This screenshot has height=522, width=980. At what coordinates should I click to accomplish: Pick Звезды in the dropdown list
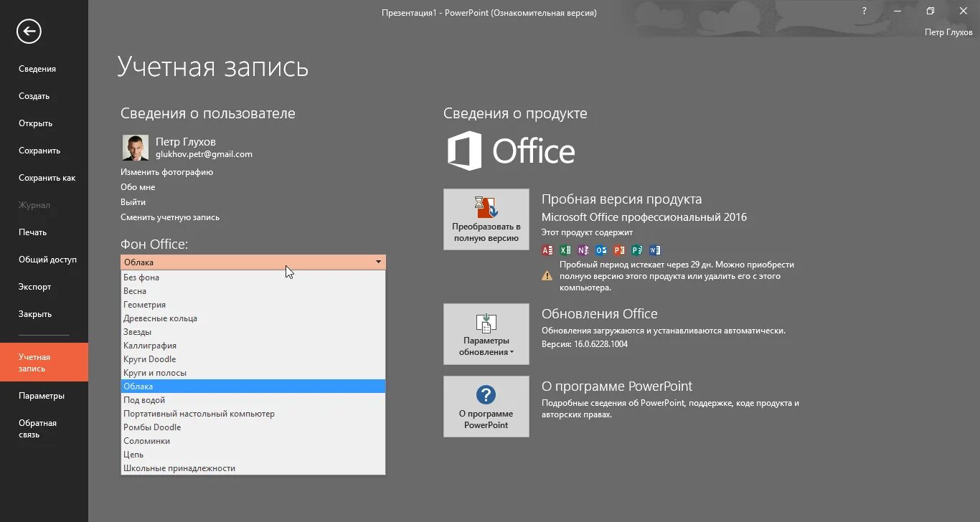(x=253, y=332)
